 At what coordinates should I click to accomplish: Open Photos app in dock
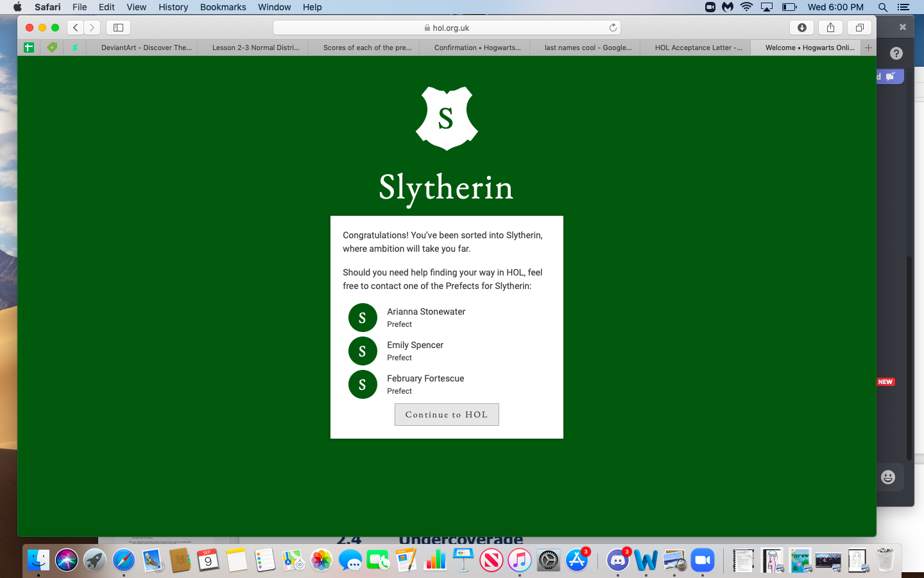click(x=321, y=560)
